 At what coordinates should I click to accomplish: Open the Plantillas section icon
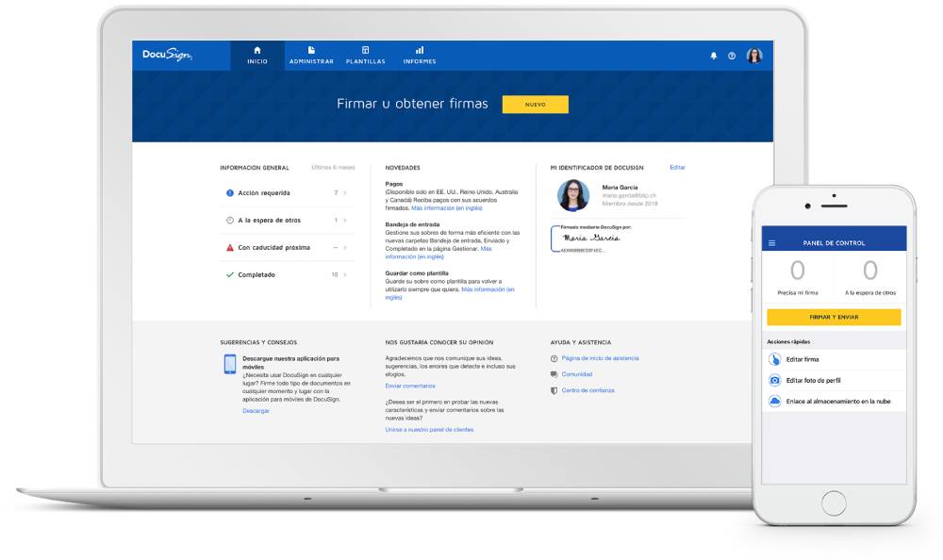coord(366,48)
